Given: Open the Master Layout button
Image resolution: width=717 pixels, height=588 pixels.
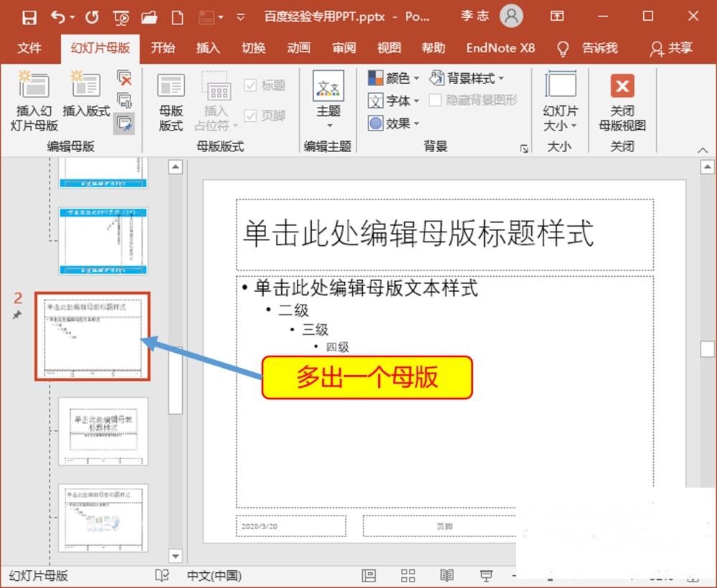Looking at the screenshot, I should [171, 102].
